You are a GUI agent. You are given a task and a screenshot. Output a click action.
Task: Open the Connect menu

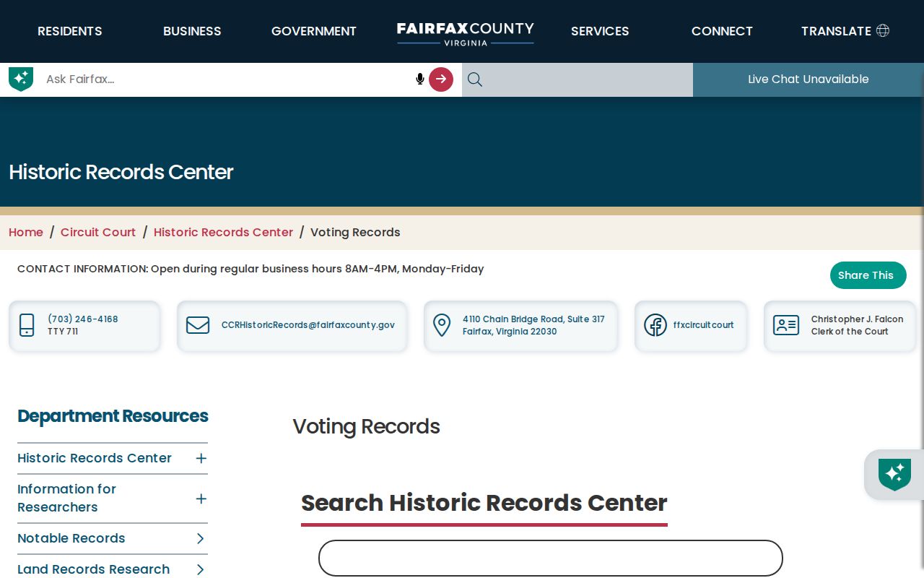pos(722,31)
